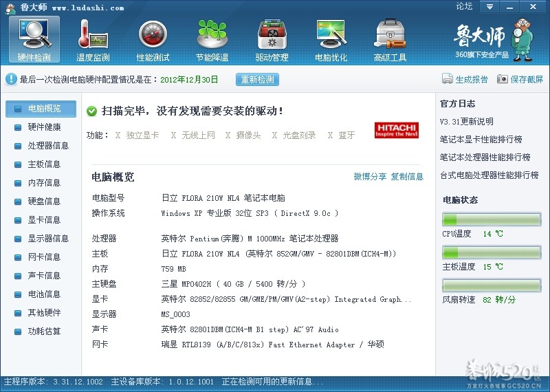Open the 硬件检测 hardware detection icon
Screen dimensions: 550x392
click(x=34, y=39)
